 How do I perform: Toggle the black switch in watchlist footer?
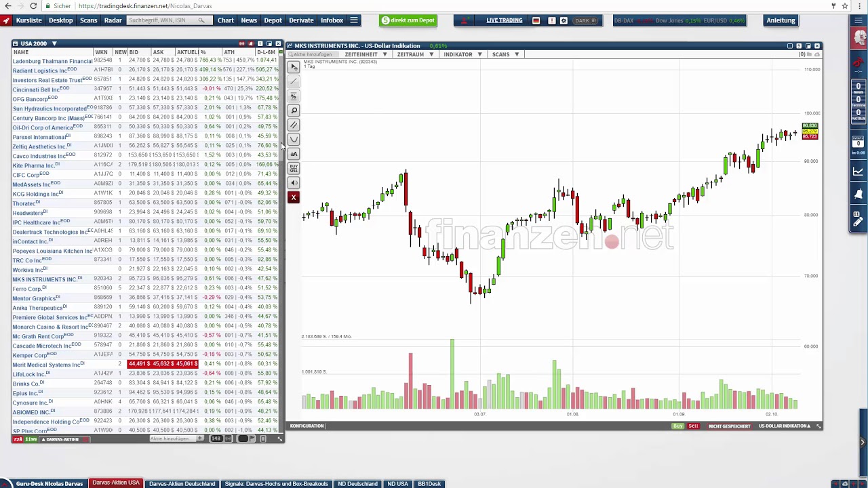(x=243, y=439)
